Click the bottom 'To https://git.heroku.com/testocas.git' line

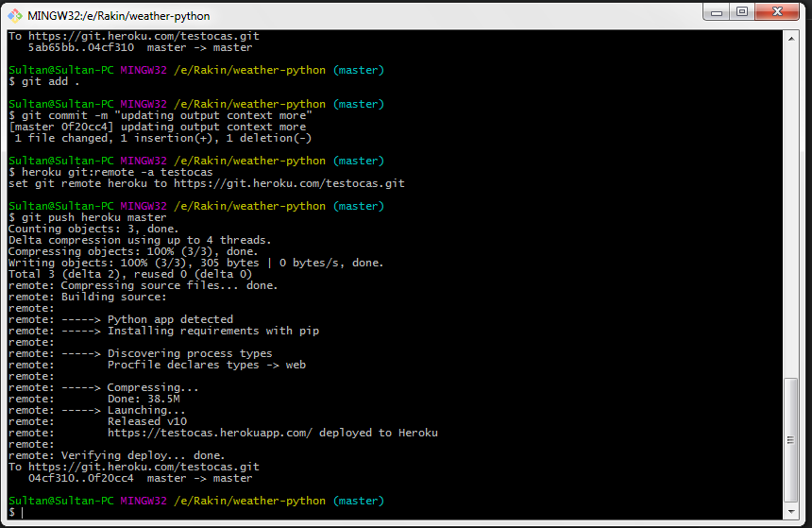[x=134, y=468]
